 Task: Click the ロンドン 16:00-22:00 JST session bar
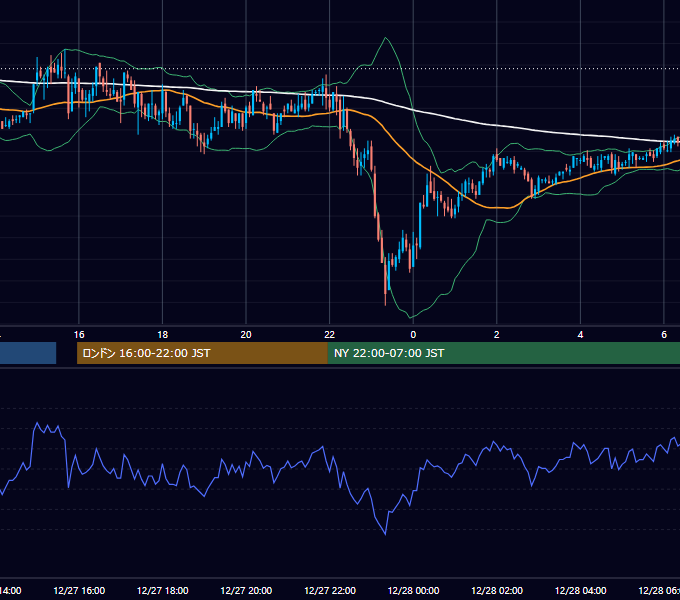click(202, 353)
